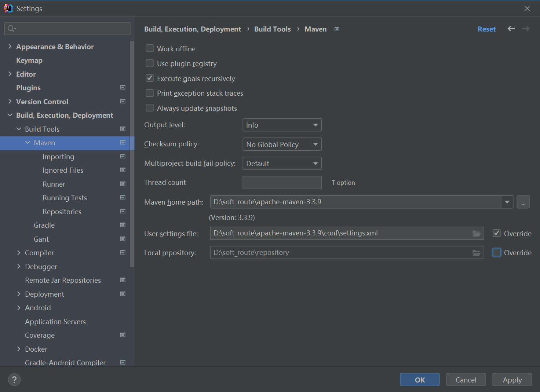Toggle Override for Local repository

pyautogui.click(x=497, y=253)
